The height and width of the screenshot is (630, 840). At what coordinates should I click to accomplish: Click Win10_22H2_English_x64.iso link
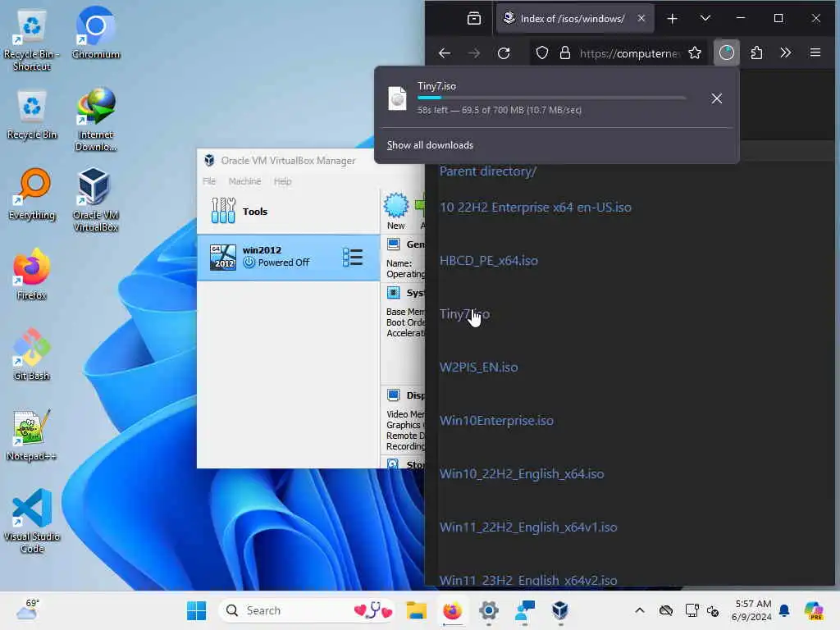[521, 474]
